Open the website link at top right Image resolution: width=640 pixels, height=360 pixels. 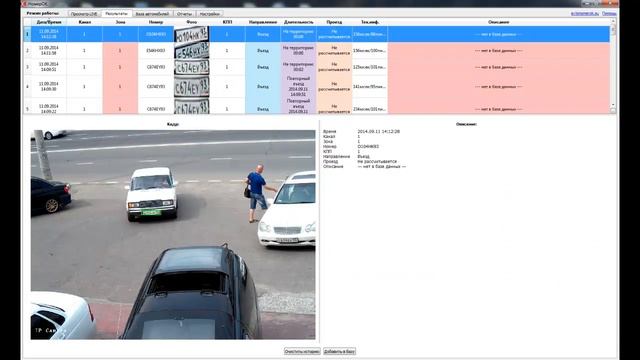click(584, 13)
